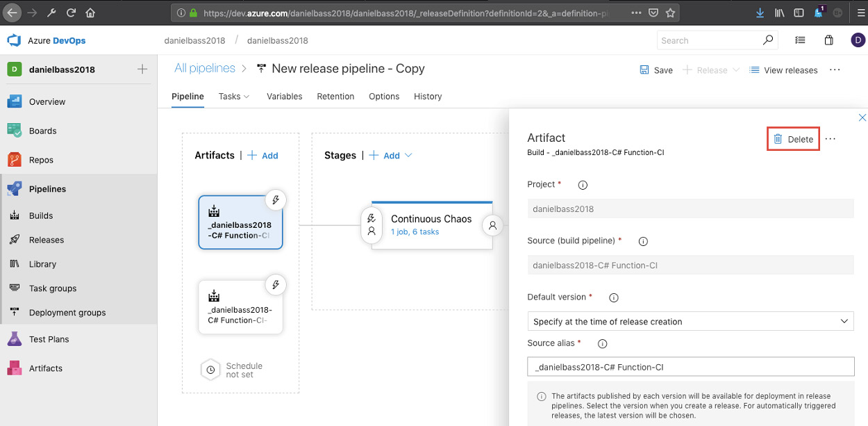Go to browser home page
The width and height of the screenshot is (868, 426).
click(90, 13)
